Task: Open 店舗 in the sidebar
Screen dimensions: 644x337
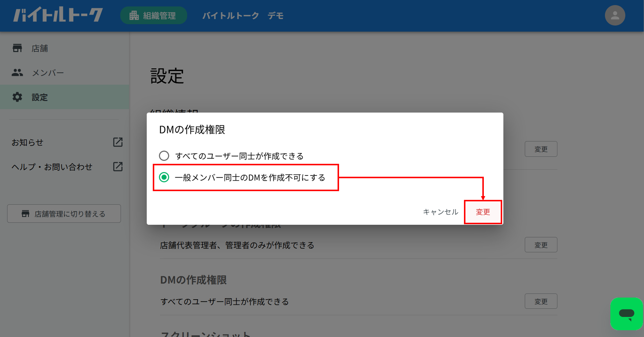Action: (x=64, y=48)
